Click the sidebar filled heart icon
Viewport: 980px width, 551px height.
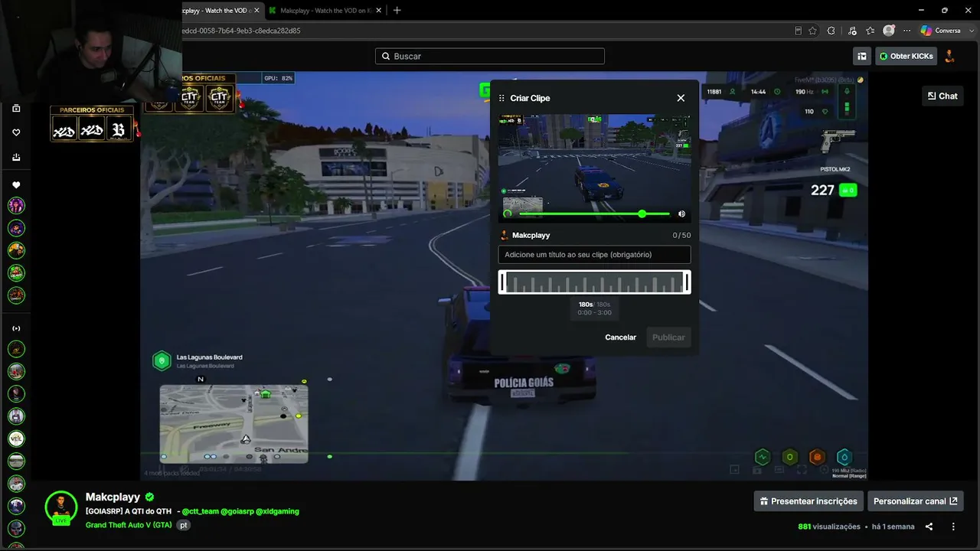pos(16,185)
